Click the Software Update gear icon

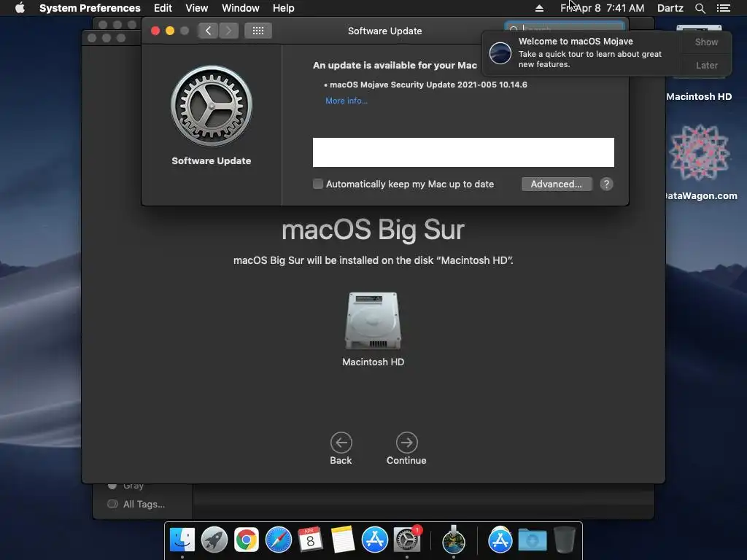pos(212,106)
